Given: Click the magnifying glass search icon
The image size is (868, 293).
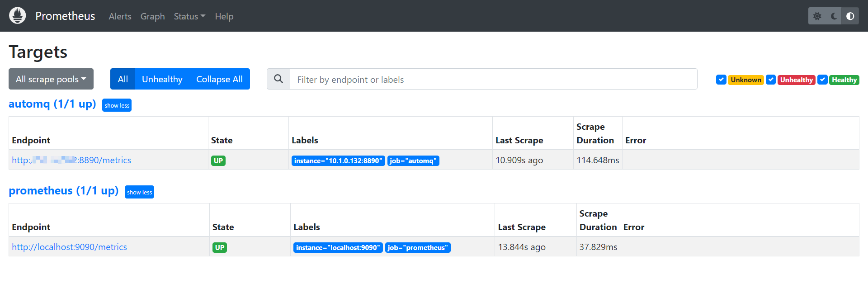Looking at the screenshot, I should (278, 79).
